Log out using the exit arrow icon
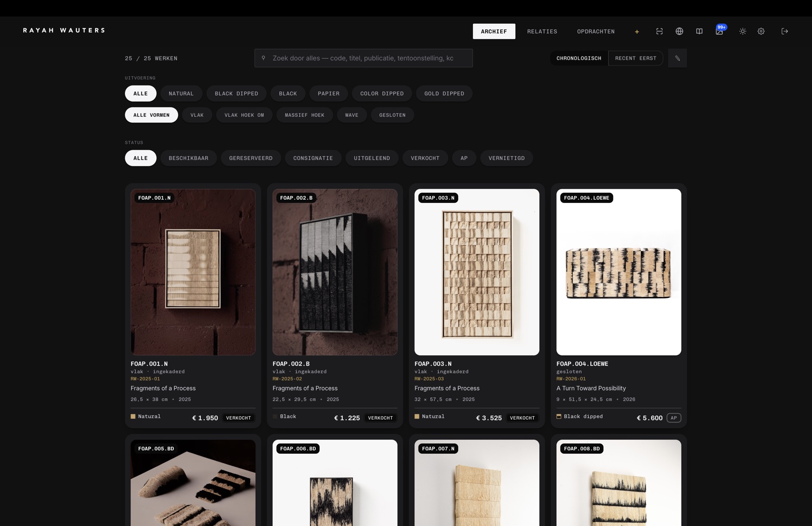This screenshot has height=526, width=812. point(784,31)
